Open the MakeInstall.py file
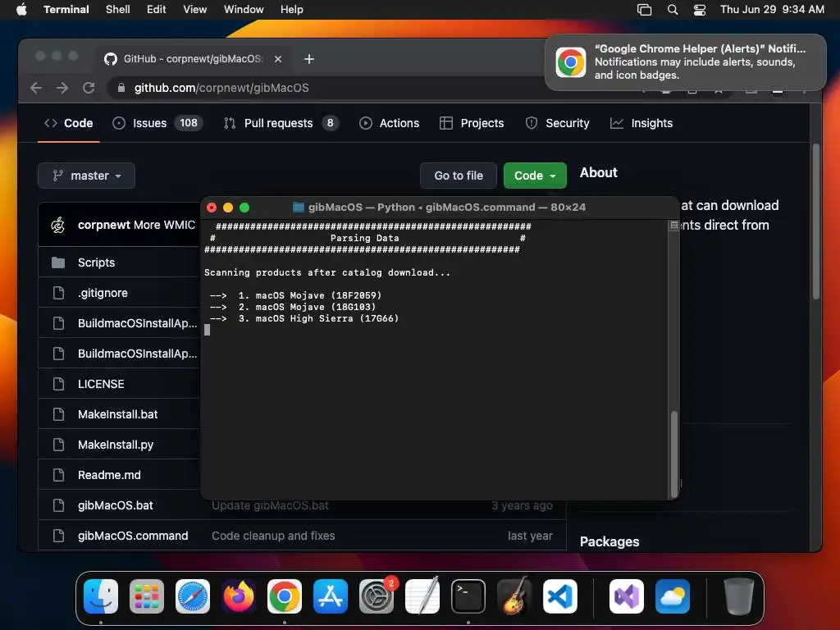840x630 pixels. pyautogui.click(x=116, y=445)
